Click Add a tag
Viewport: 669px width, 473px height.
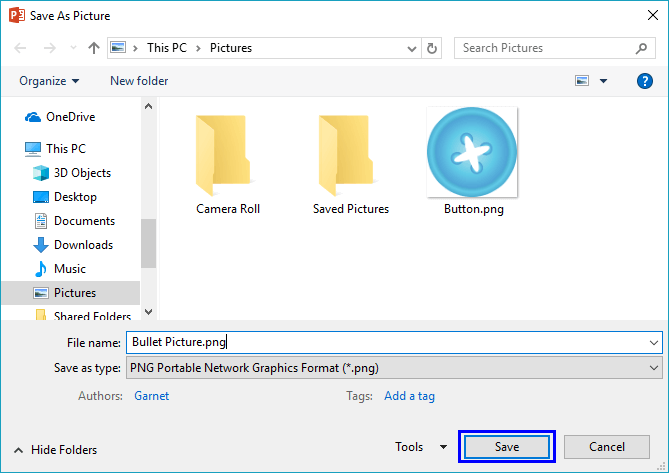pos(409,396)
